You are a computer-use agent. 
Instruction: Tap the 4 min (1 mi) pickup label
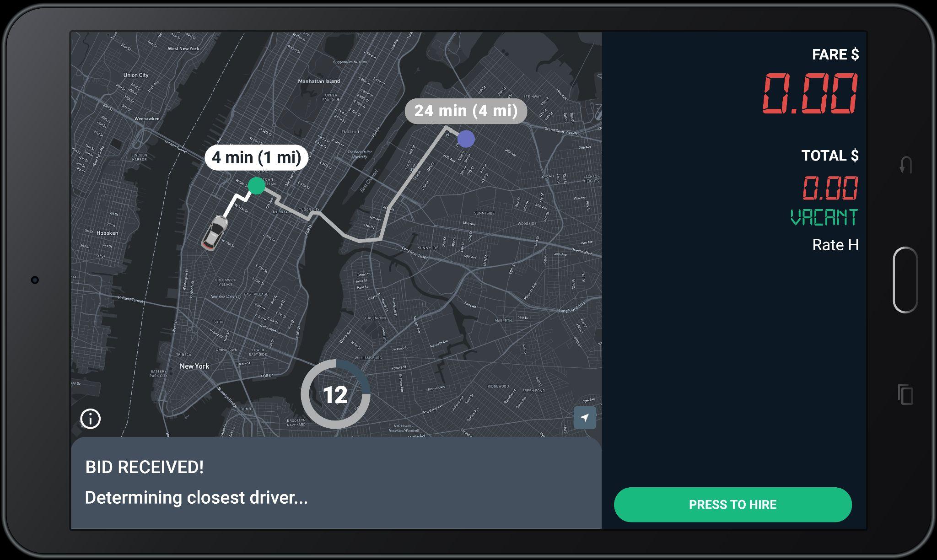click(x=257, y=157)
